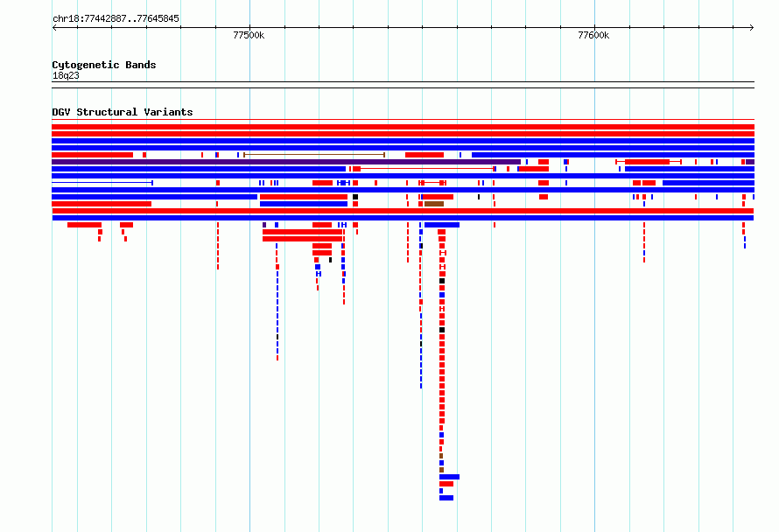Viewport: 779px width, 532px height.
Task: Click the long purple variant bar
Action: 286,162
